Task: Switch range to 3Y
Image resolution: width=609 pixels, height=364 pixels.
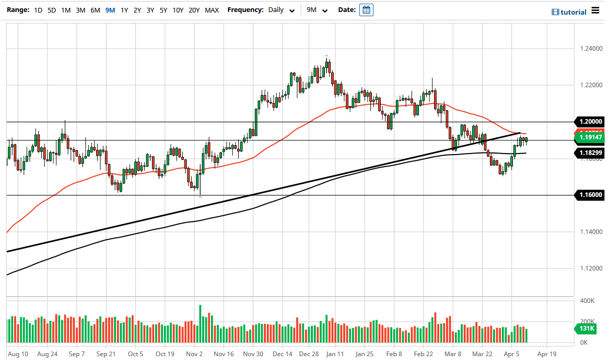Action: tap(150, 10)
